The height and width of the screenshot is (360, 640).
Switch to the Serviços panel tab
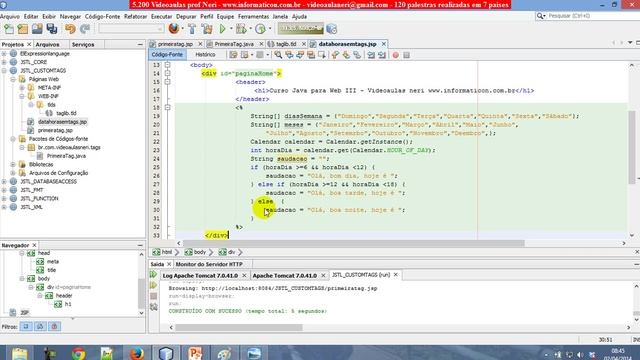(83, 44)
